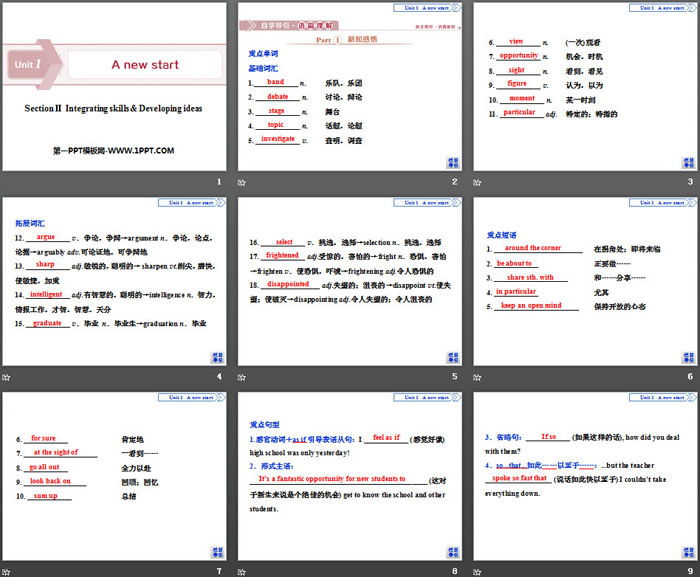Click the Unit 1 header tag on slide 2
700x577 pixels.
[x=427, y=8]
